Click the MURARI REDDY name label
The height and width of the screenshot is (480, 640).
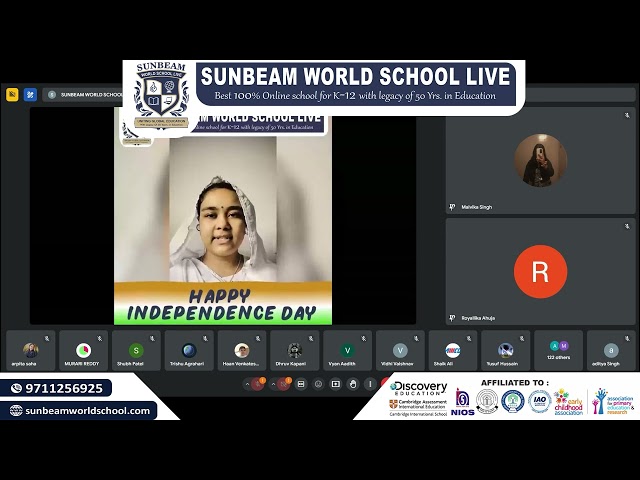point(82,364)
